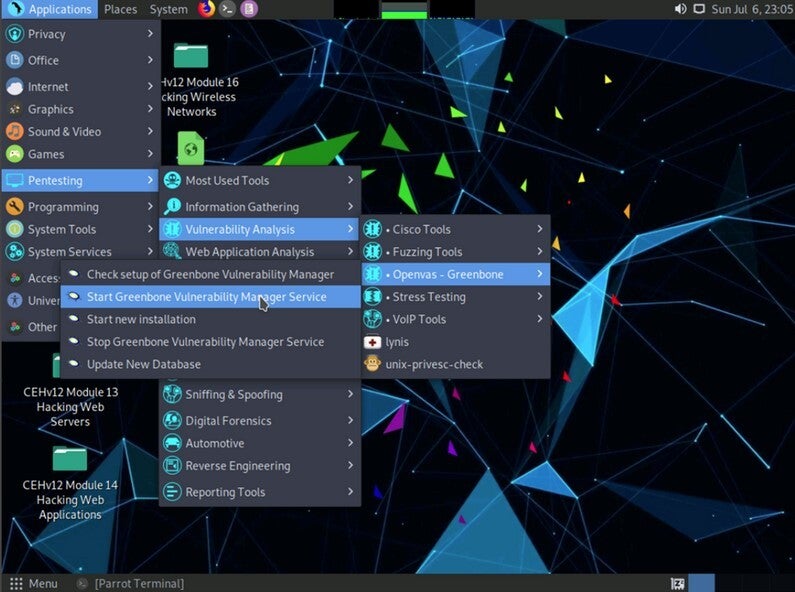The image size is (795, 592).
Task: Expand the Graphics category arrow
Action: [x=150, y=109]
